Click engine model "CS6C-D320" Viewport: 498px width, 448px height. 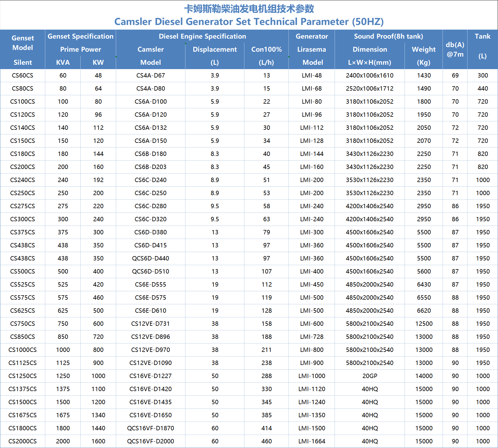[x=151, y=219]
